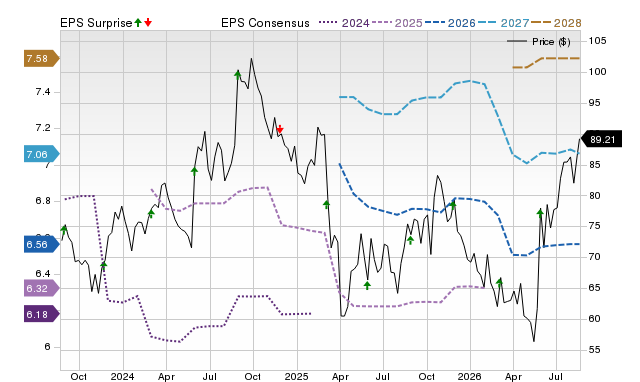Screen dimensions: 640x382
Task: Click the 7.2 left axis label
Action: pos(43,128)
